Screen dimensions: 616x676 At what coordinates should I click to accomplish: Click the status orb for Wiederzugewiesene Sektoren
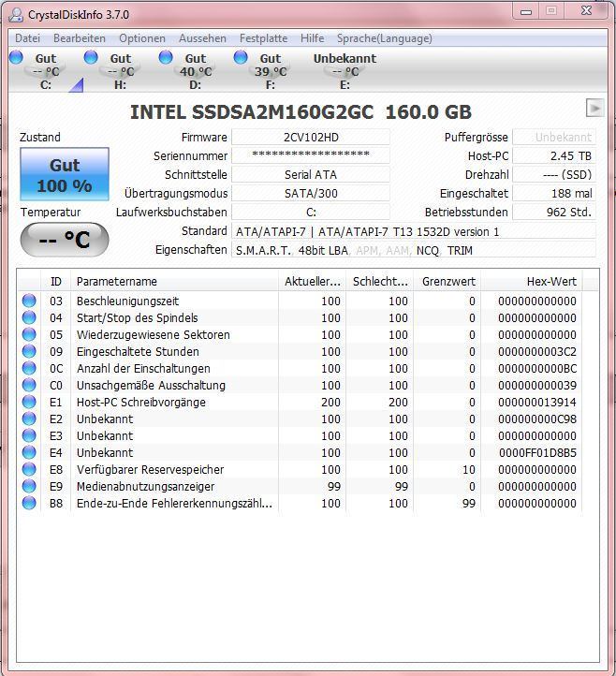pos(29,334)
